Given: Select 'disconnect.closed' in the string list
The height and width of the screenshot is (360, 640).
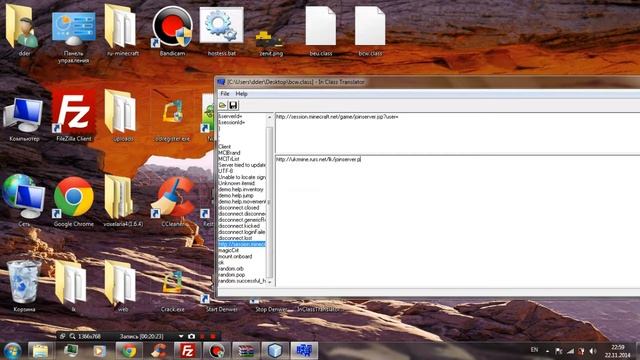Looking at the screenshot, I should tap(239, 208).
